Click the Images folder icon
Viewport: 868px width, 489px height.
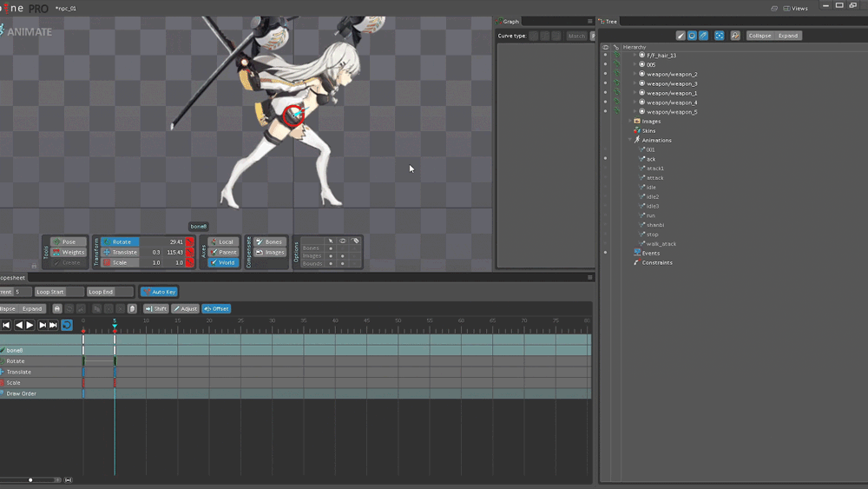(637, 122)
